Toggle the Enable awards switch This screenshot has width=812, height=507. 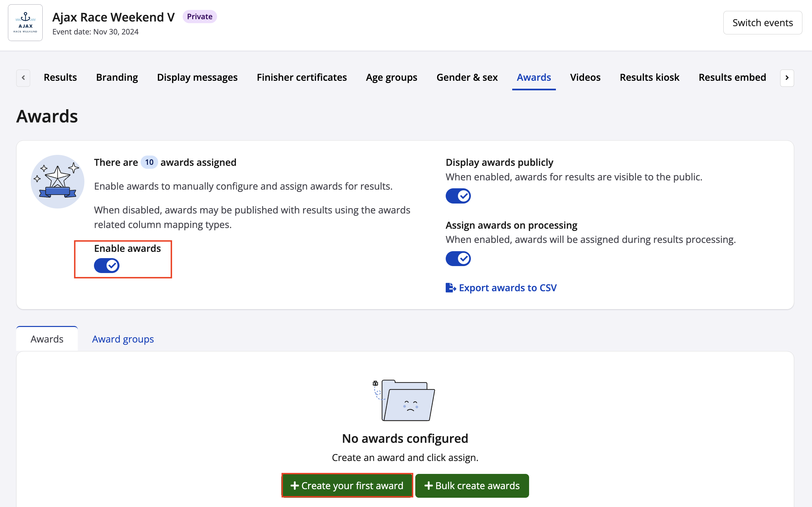107,265
